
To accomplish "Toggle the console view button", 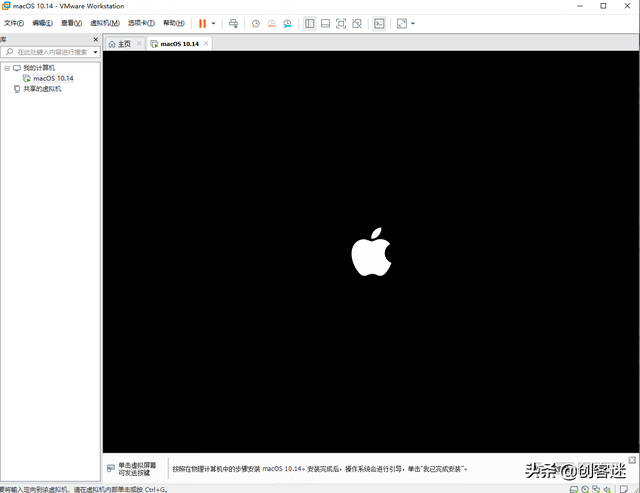I will pyautogui.click(x=379, y=24).
